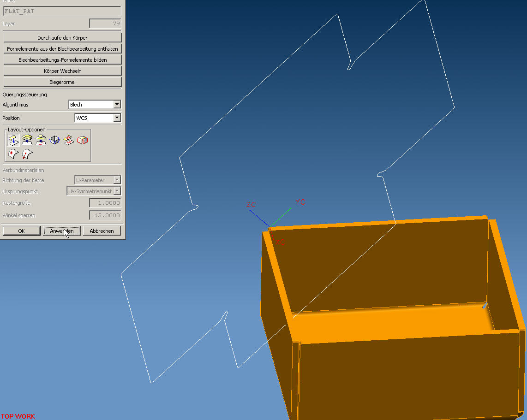The height and width of the screenshot is (420, 527).
Task: Click the FLAT_PAT name field
Action: (62, 11)
